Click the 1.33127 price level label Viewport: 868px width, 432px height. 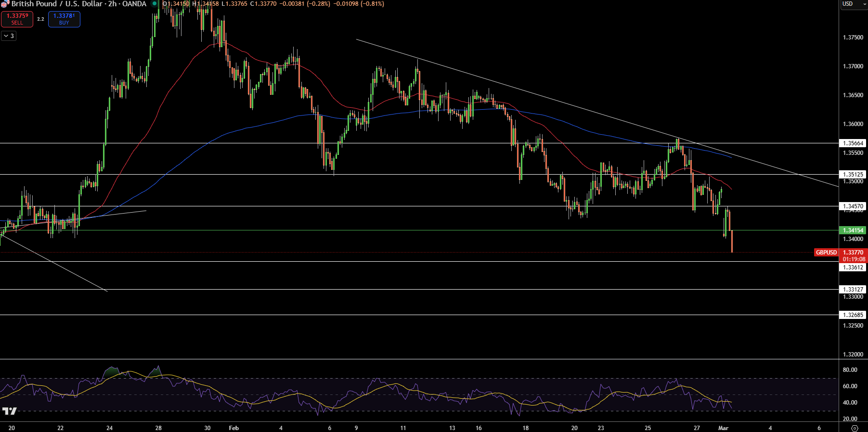click(x=853, y=290)
